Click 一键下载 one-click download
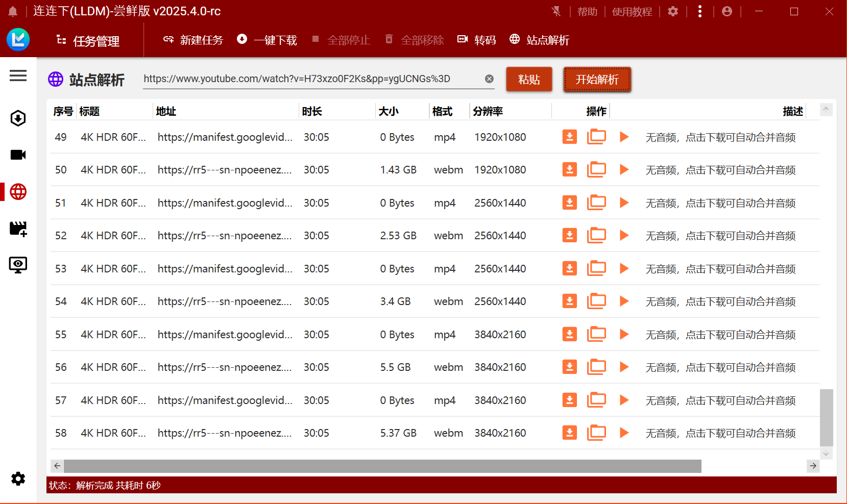Screen dimensions: 847x504 pos(267,40)
